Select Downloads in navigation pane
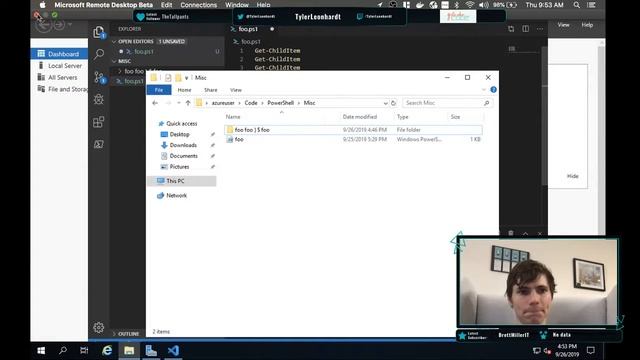This screenshot has height=360, width=640. coord(183,145)
